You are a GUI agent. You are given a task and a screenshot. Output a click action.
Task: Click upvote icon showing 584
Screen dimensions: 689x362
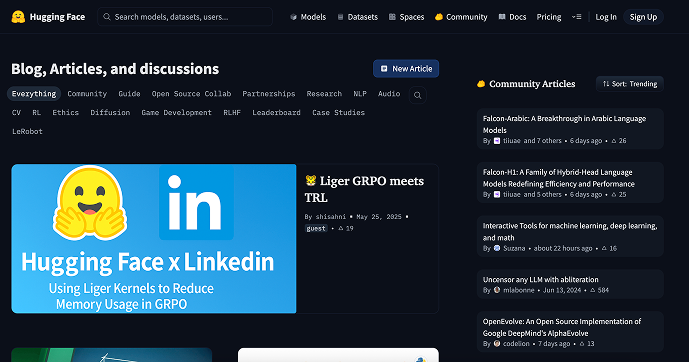(x=592, y=290)
